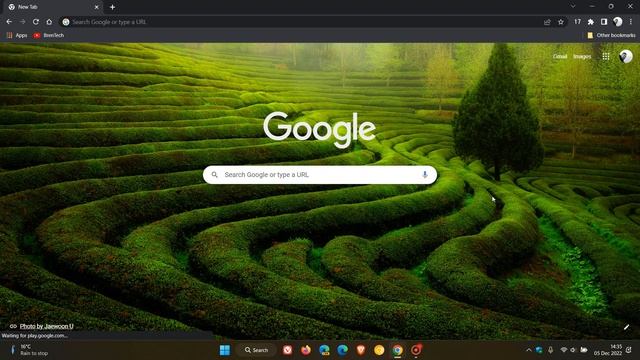Launch Microsoft Edge from the taskbar
The width and height of the screenshot is (640, 360).
[342, 350]
